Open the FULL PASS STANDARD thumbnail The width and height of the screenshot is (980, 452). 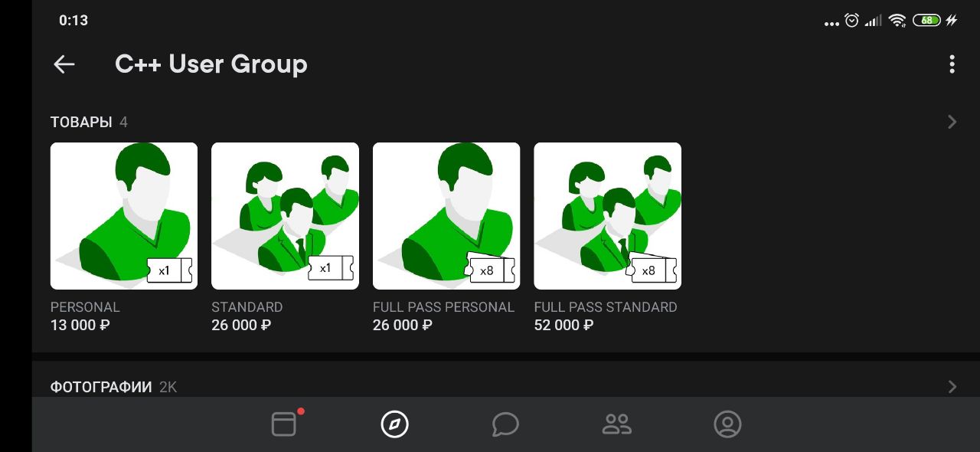607,216
